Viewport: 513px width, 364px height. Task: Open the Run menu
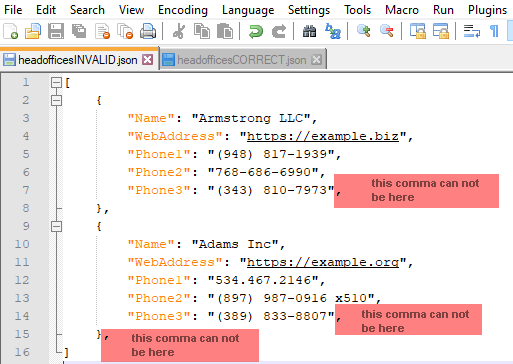[443, 10]
